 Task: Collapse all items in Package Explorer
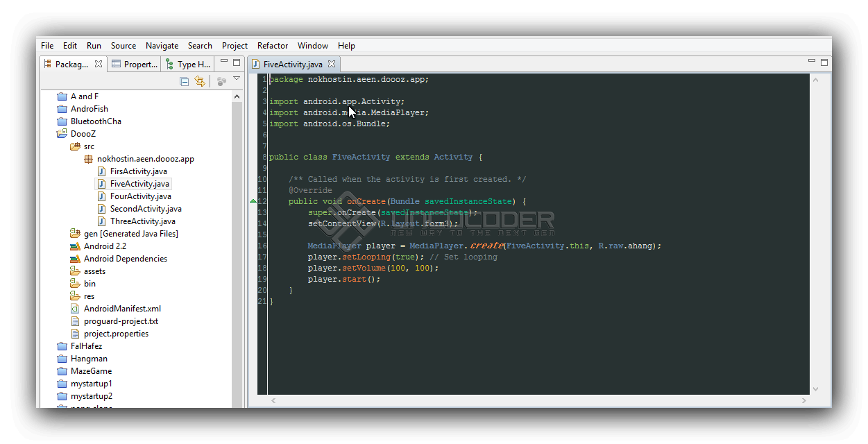[x=184, y=81]
